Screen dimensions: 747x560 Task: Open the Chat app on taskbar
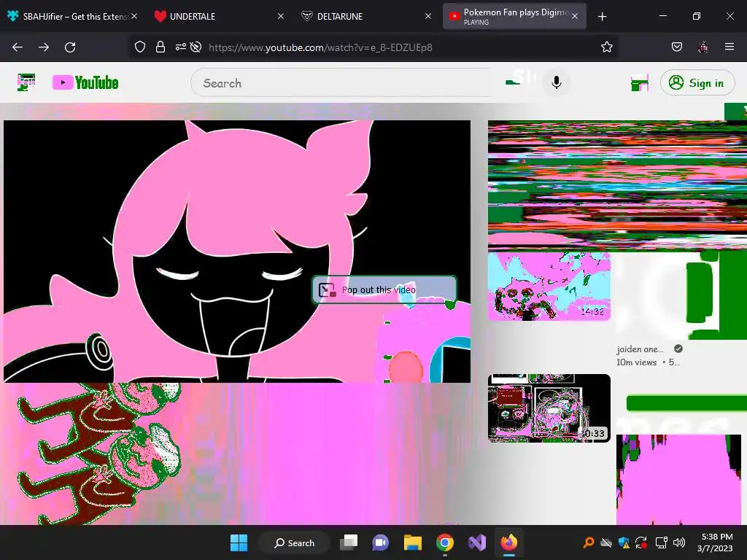[380, 542]
